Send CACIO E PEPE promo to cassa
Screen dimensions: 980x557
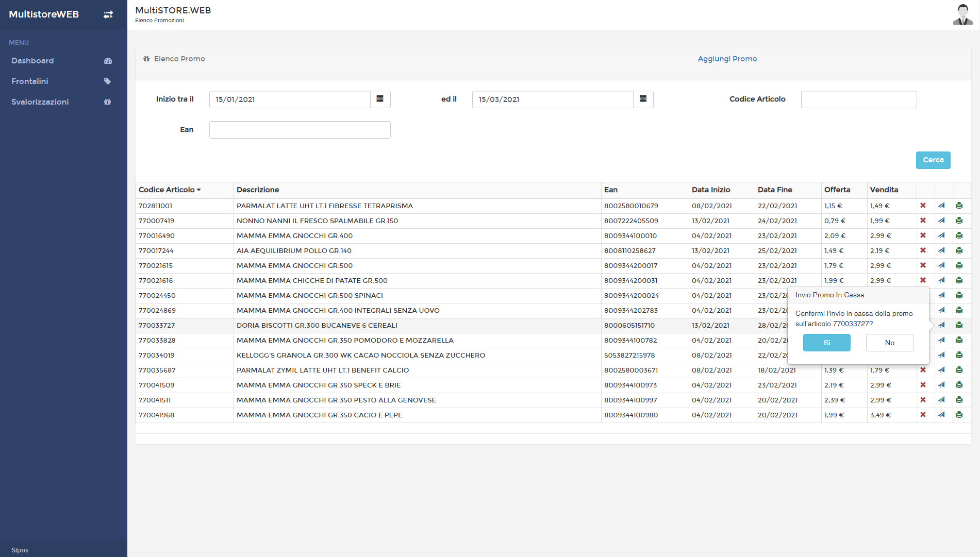click(941, 415)
